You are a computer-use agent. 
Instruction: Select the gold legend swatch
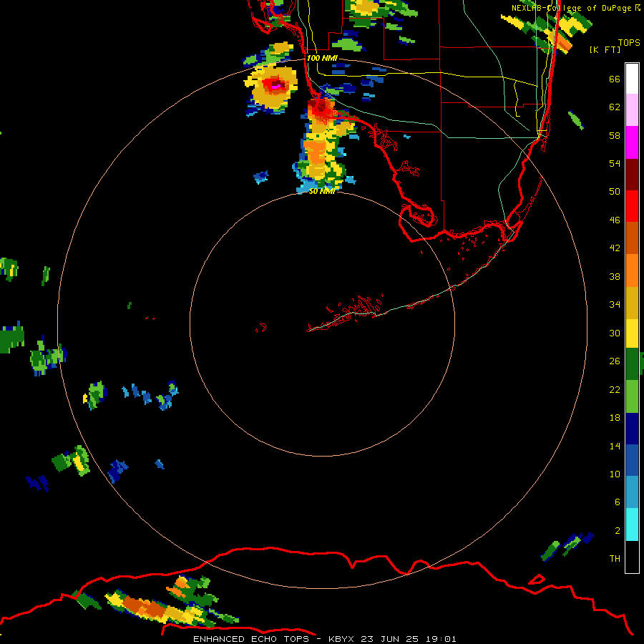[x=632, y=303]
